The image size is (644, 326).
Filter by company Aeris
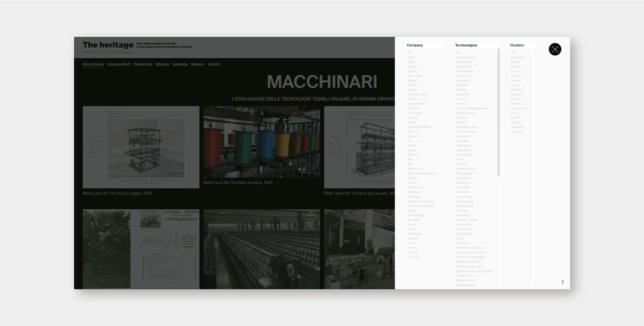click(411, 57)
